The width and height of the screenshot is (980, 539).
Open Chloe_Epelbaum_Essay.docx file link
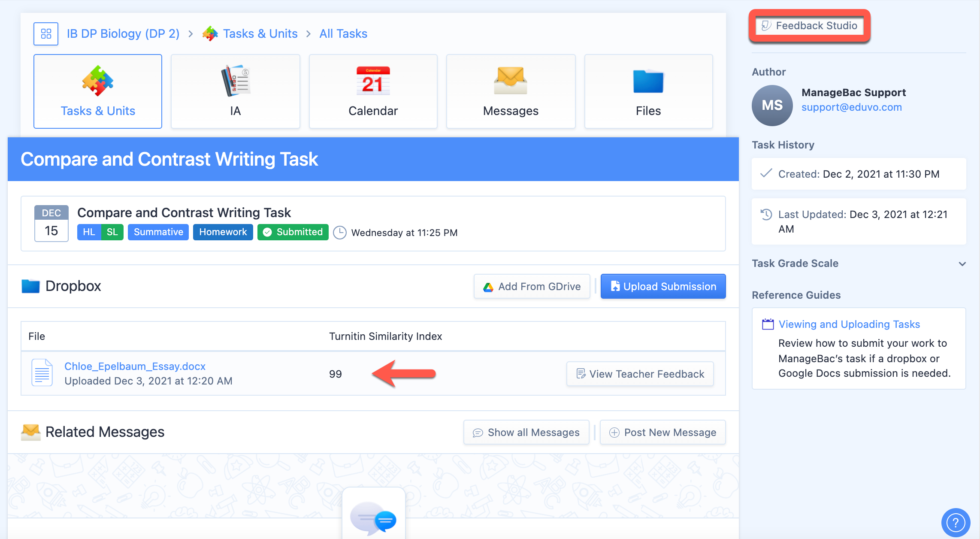click(x=135, y=366)
